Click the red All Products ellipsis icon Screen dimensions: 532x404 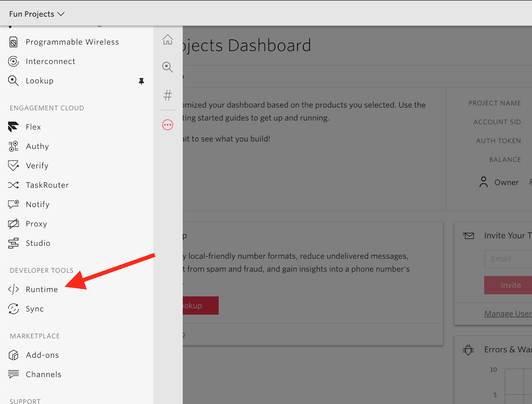[x=168, y=125]
